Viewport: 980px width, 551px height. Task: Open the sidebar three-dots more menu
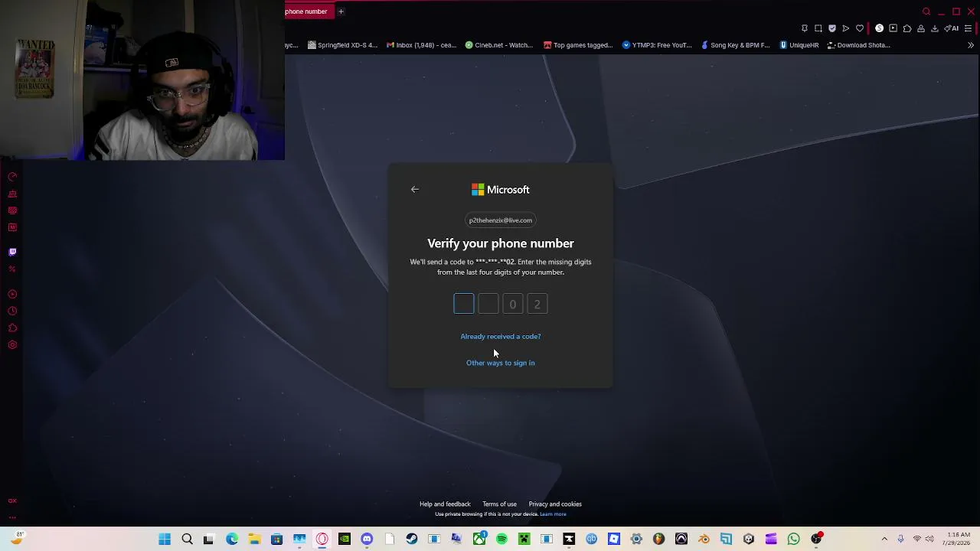point(12,517)
